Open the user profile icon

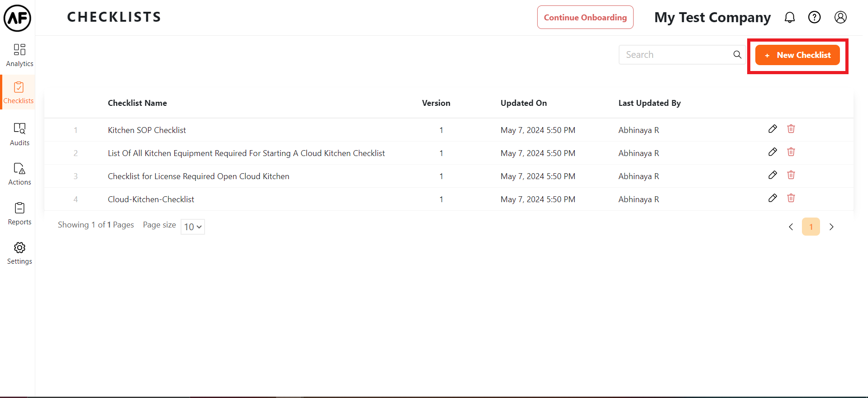click(840, 18)
